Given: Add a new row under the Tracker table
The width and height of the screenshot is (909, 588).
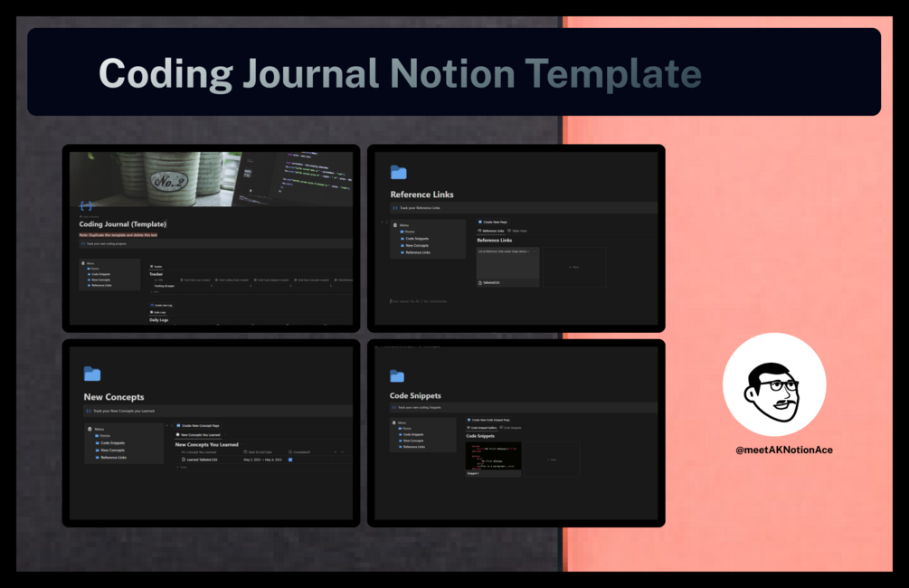Looking at the screenshot, I should pos(155,291).
